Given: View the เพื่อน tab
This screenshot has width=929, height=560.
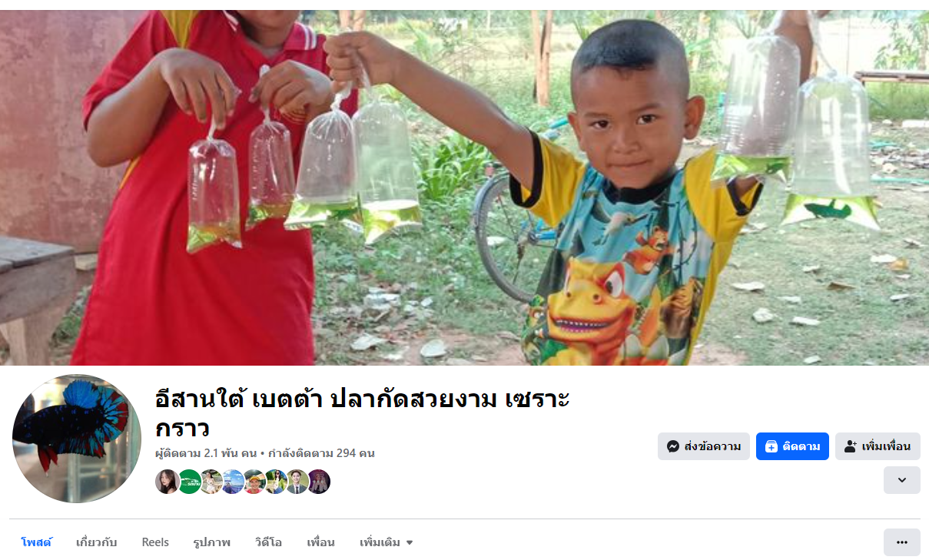Looking at the screenshot, I should click(321, 542).
